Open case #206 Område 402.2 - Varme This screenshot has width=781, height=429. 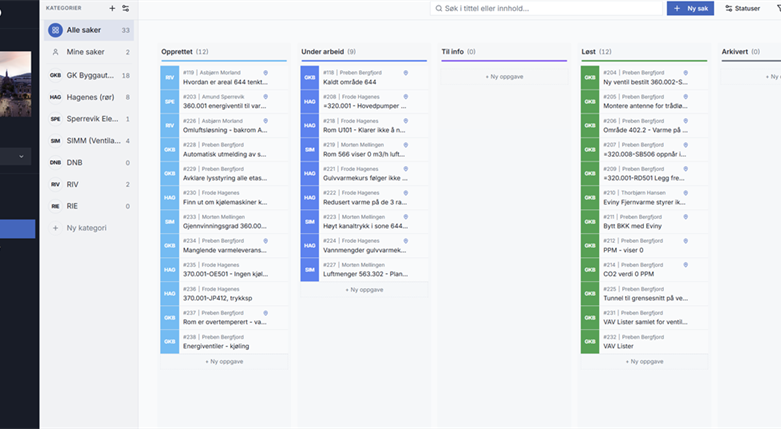645,126
